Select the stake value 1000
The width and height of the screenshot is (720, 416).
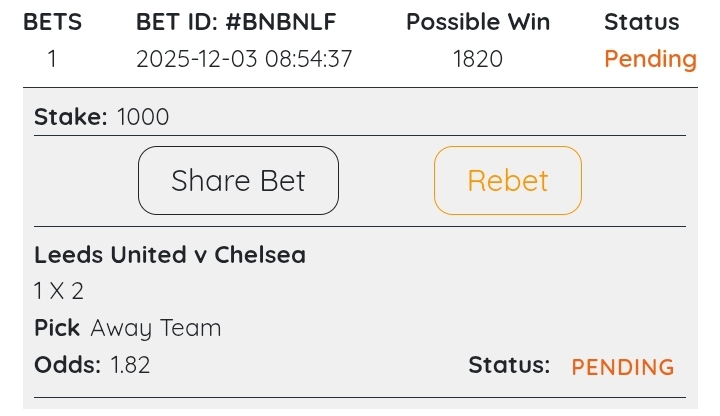tap(143, 117)
